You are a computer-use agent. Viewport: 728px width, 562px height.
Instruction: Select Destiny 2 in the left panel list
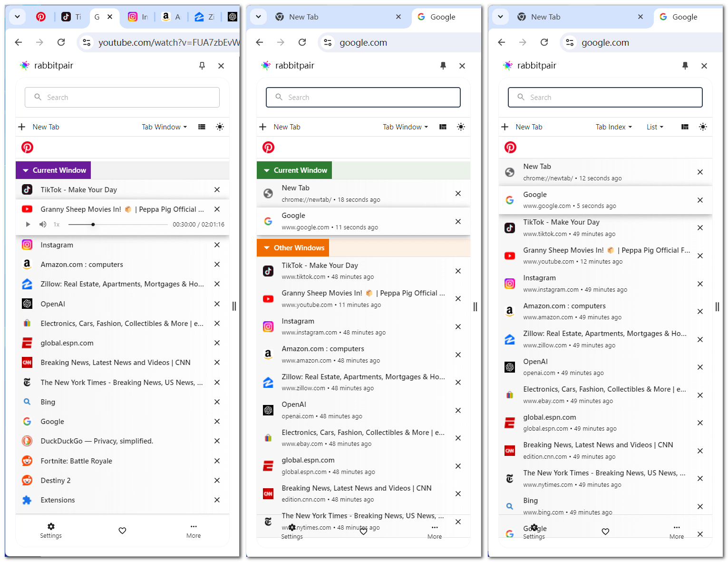(122, 480)
